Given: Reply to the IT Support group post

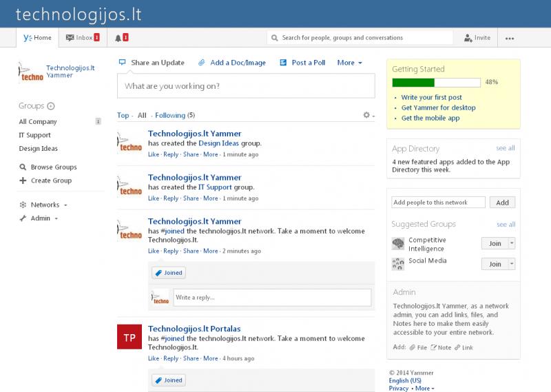Looking at the screenshot, I should (x=171, y=198).
